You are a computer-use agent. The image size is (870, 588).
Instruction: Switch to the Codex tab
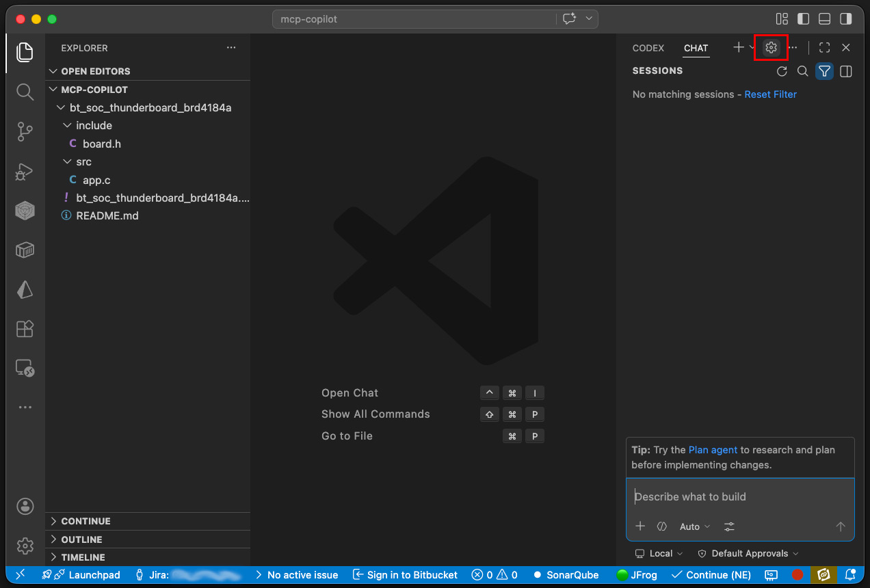[x=648, y=48]
